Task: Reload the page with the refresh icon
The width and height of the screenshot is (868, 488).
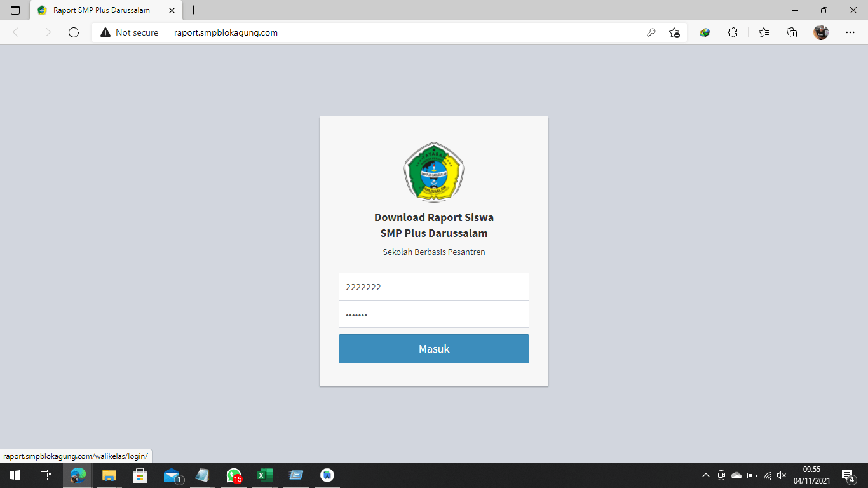Action: click(x=74, y=32)
